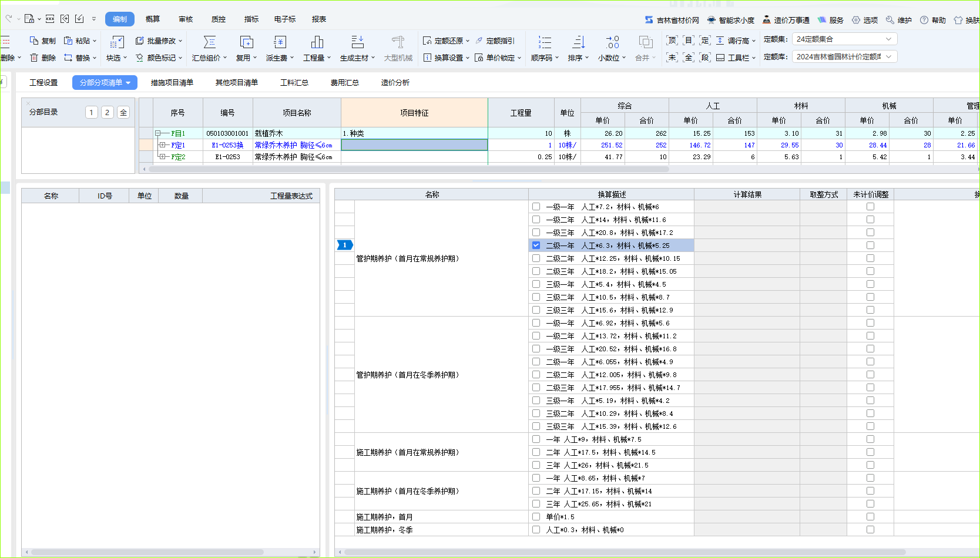Click the 复制 copy button

coord(43,41)
